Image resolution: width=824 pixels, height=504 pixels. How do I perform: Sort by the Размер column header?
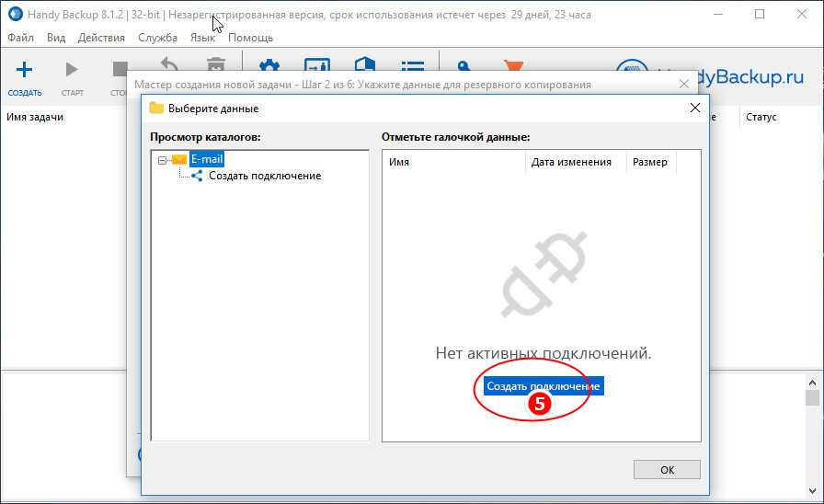click(648, 162)
